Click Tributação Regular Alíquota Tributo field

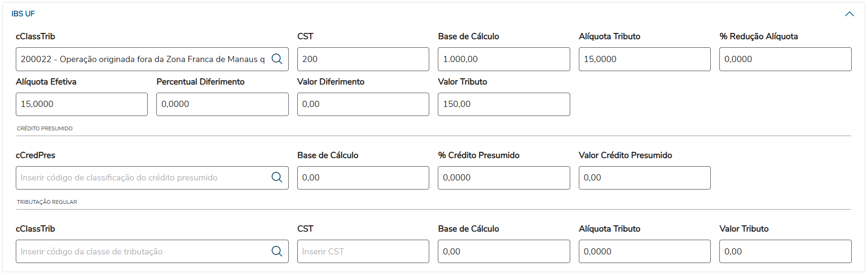(644, 252)
